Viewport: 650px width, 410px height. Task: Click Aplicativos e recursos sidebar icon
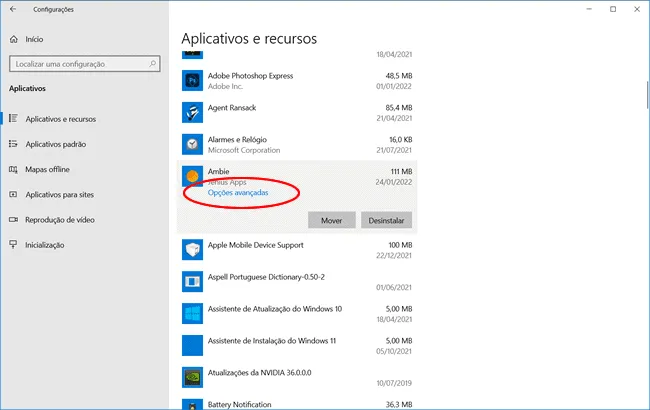pyautogui.click(x=13, y=119)
